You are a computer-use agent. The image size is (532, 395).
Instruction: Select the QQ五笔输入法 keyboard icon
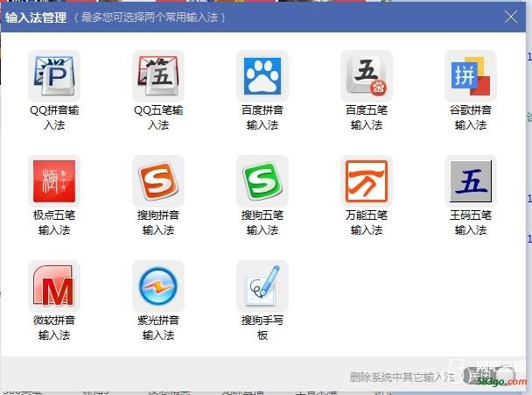point(158,75)
